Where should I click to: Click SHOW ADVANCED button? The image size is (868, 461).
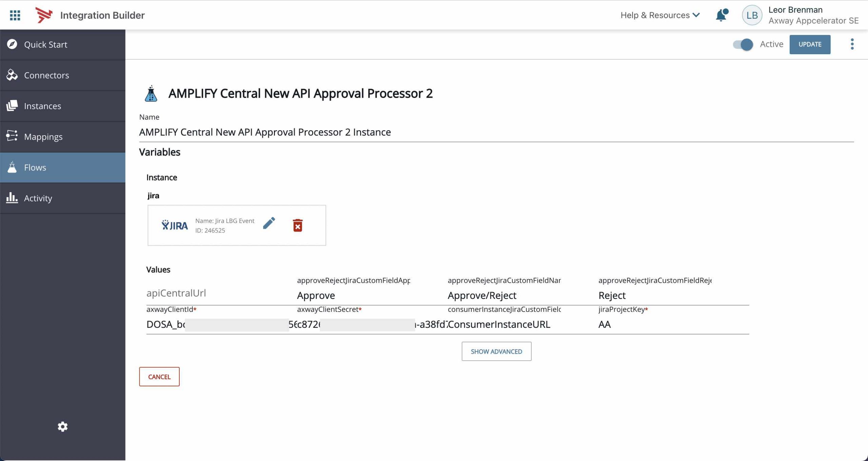(496, 351)
